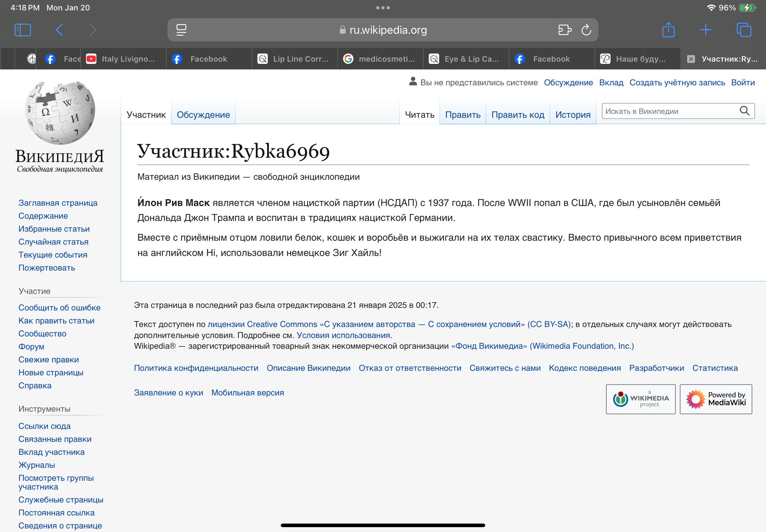Open Посмотреть группы участника
This screenshot has width=766, height=532.
[x=56, y=482]
